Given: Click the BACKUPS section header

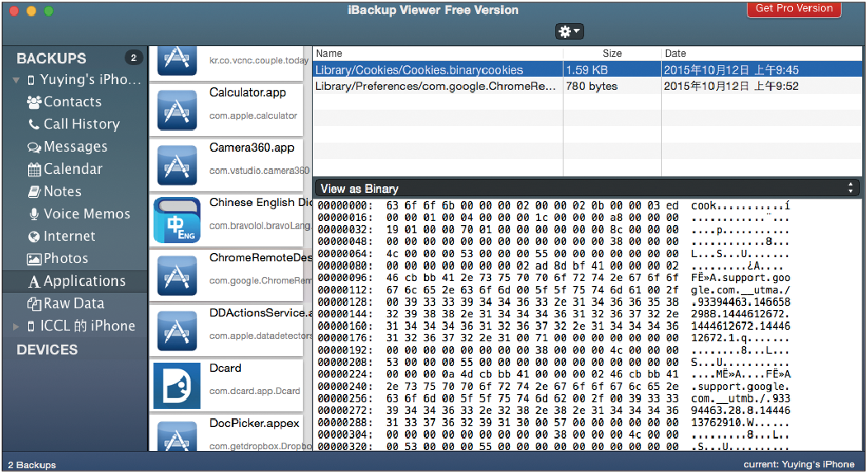Looking at the screenshot, I should click(x=51, y=59).
